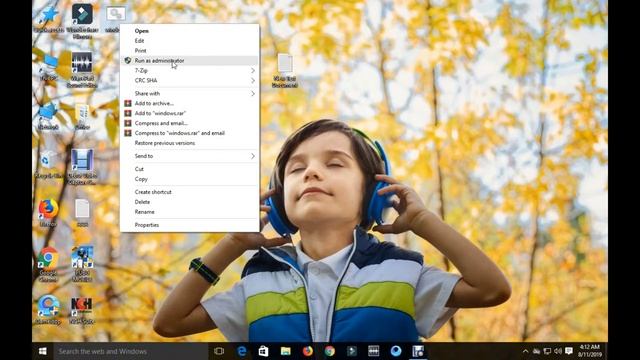Expand the 7-Zip submenu
The image size is (640, 360).
coord(189,71)
